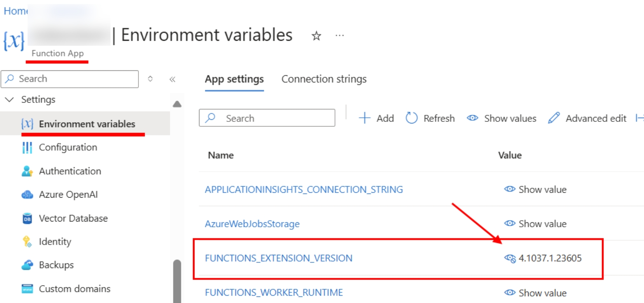Viewport: 644px width, 303px height.
Task: Hide the FUNCTIONS_EXTENSION_VERSION value
Action: [510, 259]
